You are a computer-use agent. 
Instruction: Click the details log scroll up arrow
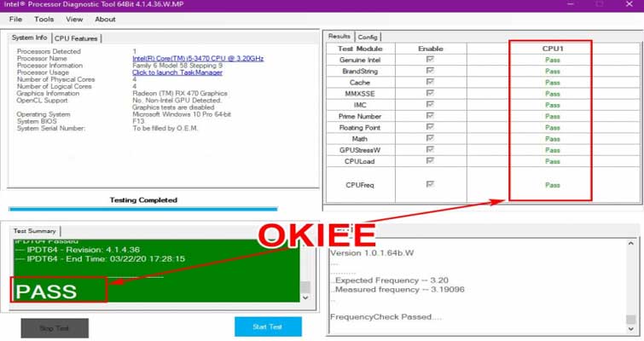click(631, 243)
